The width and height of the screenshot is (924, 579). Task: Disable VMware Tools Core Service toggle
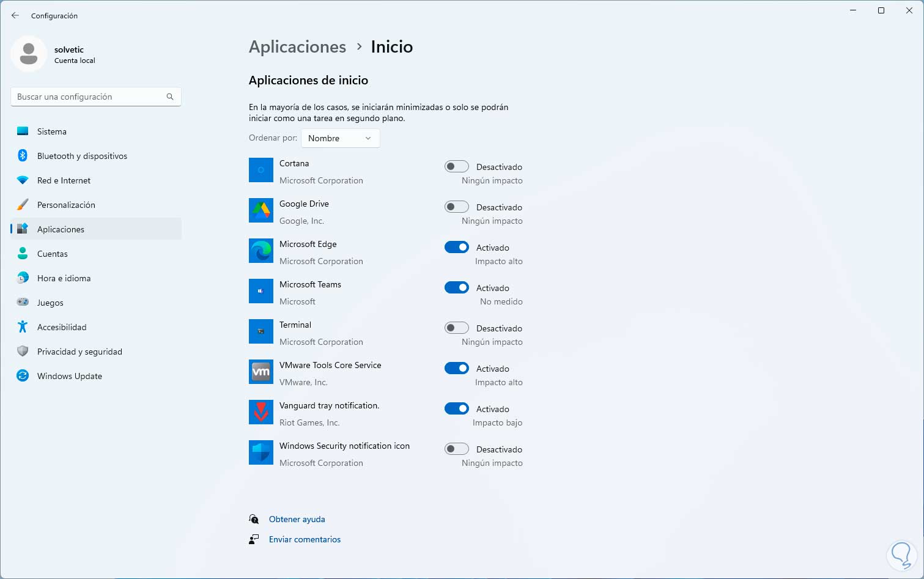coord(457,368)
